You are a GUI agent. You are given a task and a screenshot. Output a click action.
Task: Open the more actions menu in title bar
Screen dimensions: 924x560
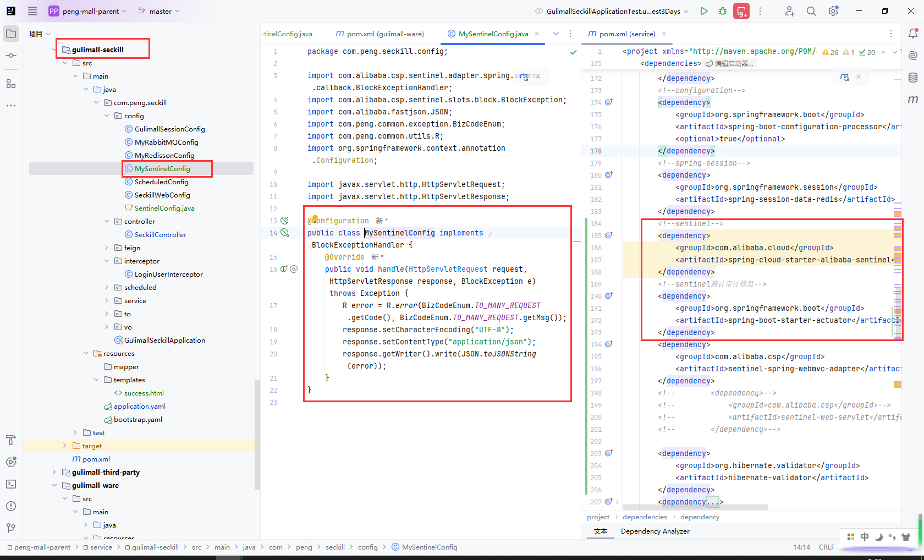coord(760,11)
